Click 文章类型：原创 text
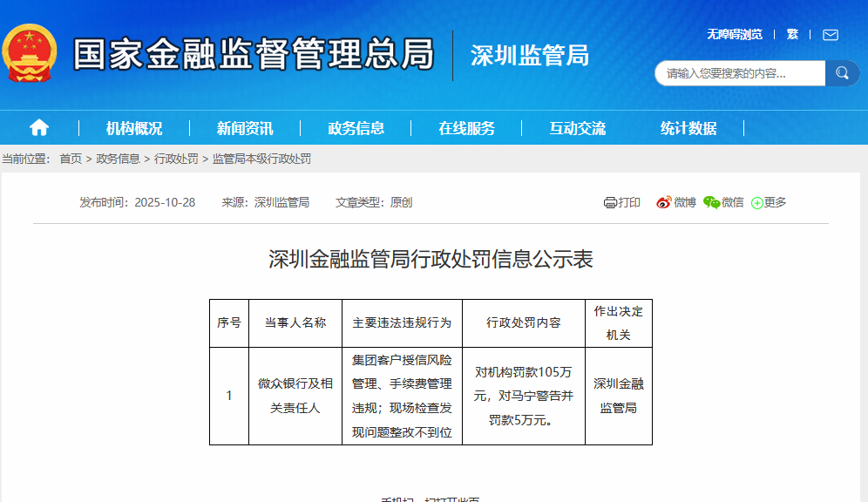Viewport: 868px width, 502px height. click(x=374, y=202)
